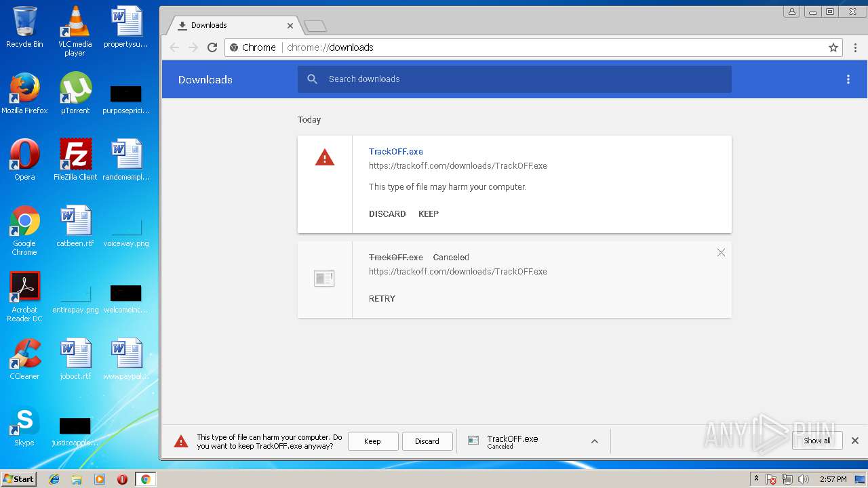Reload the Chrome downloads page
Screen dimensions: 868x488
tap(212, 47)
